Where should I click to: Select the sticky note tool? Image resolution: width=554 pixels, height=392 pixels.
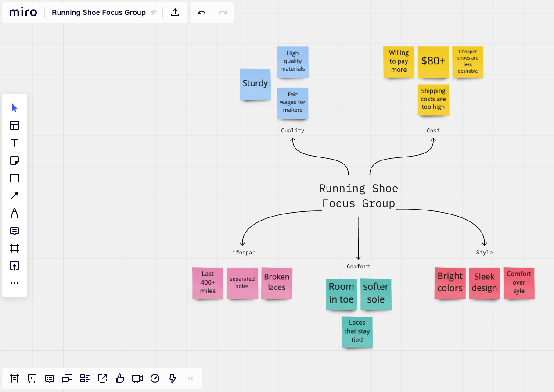(14, 160)
